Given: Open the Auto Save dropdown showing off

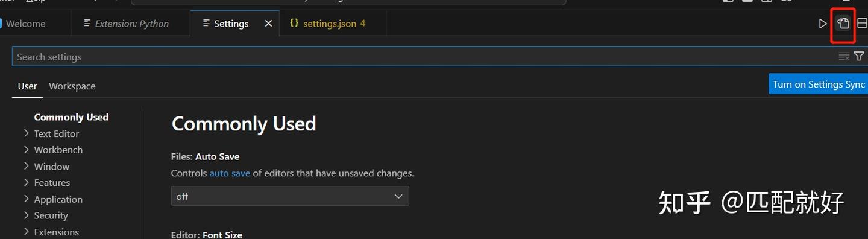Looking at the screenshot, I should [290, 196].
